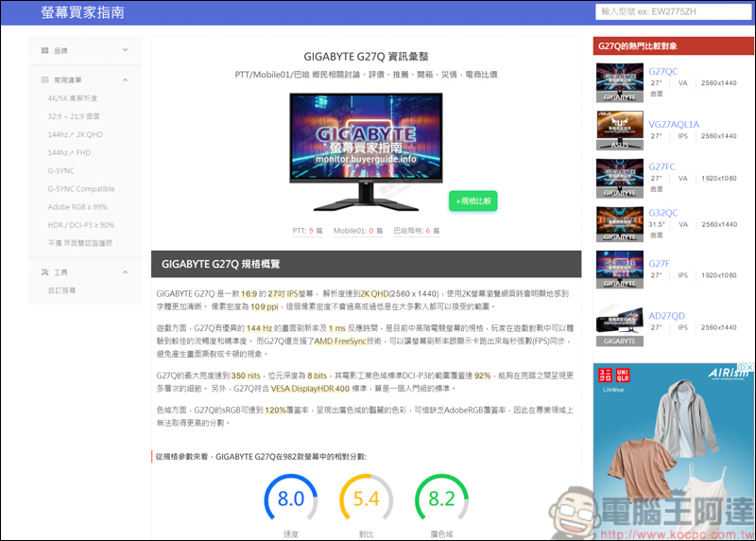
Task: Click the AD27QD monitor thumbnail
Action: pyautogui.click(x=620, y=324)
